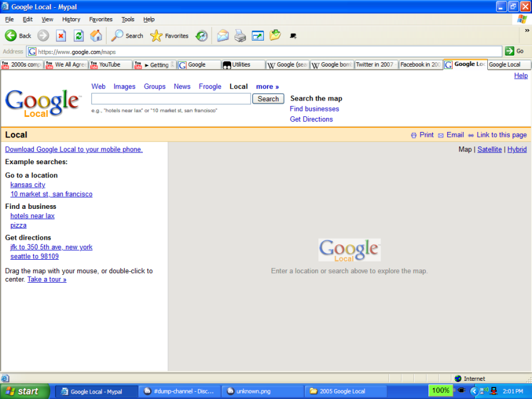Viewport: 532px width, 399px height.
Task: Expand the toolbar overflow chevron
Action: pos(527,30)
